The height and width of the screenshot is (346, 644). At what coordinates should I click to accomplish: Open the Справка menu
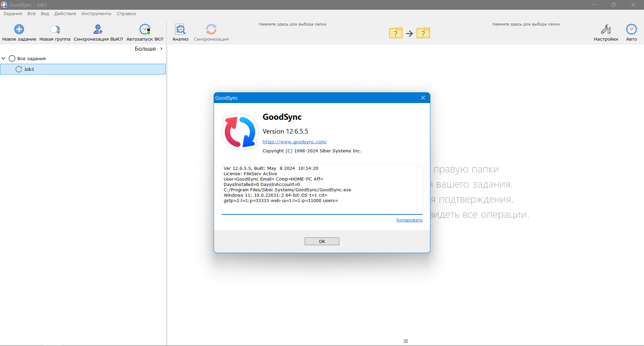126,13
